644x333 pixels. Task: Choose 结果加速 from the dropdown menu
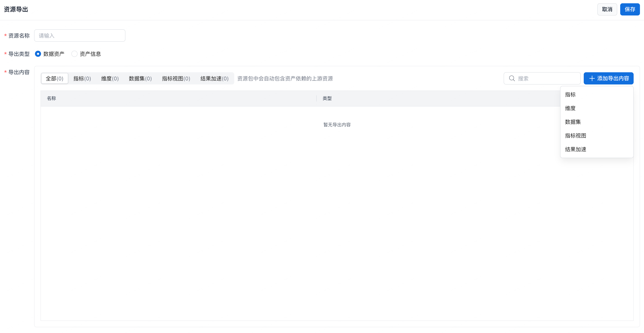coord(575,149)
